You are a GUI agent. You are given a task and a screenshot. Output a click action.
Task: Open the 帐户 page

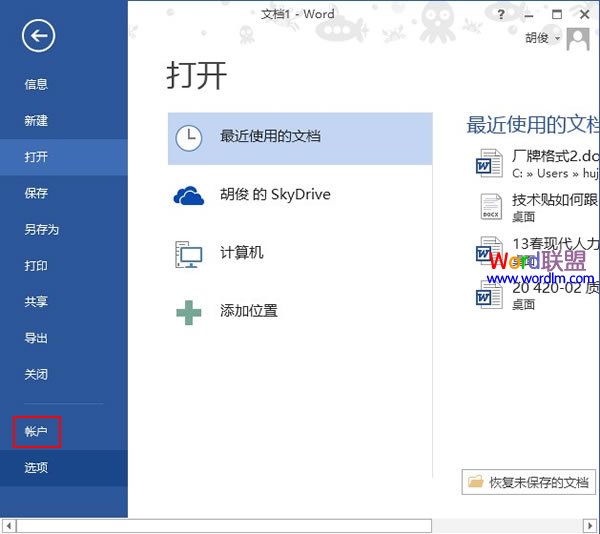click(x=64, y=432)
